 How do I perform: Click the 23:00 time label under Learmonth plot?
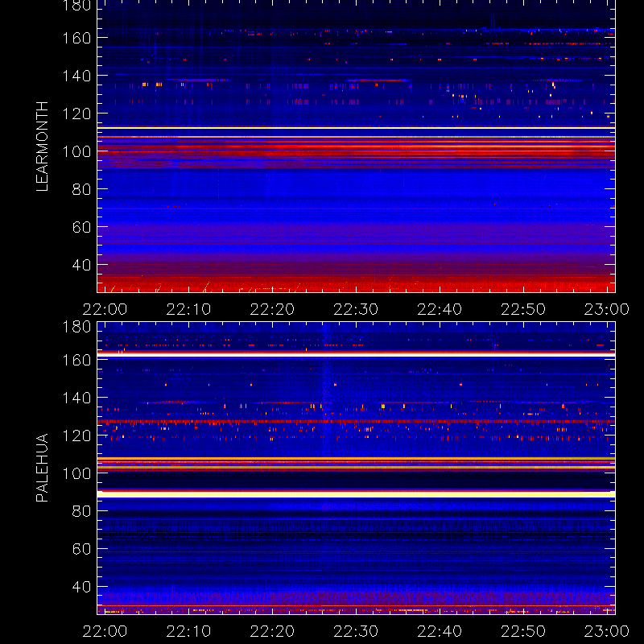click(x=607, y=309)
